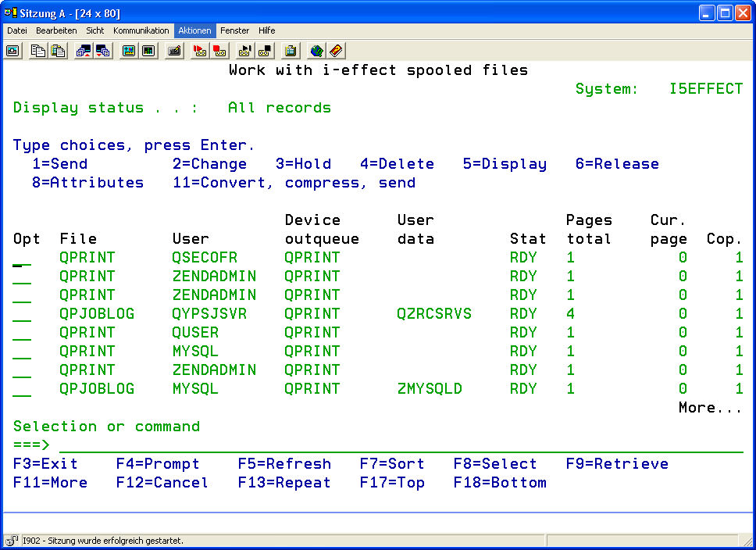
Task: Click the Receive File from Host icon
Action: coord(103,51)
